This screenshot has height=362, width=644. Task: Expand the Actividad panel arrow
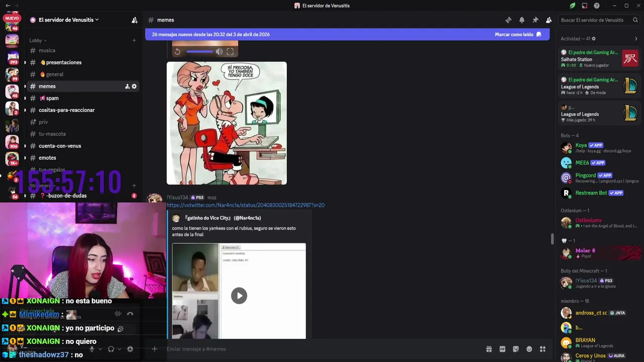click(x=636, y=39)
